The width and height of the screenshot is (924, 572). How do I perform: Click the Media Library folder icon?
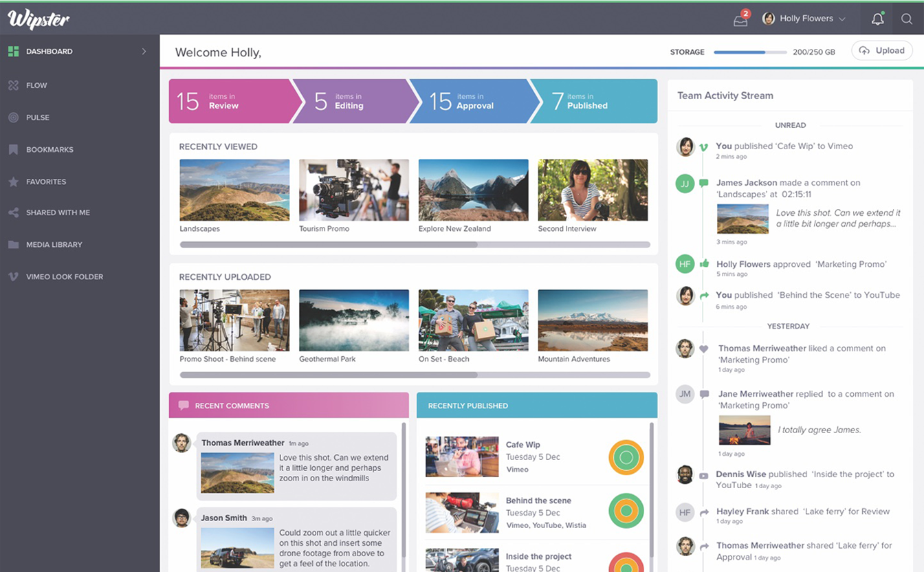(x=13, y=245)
